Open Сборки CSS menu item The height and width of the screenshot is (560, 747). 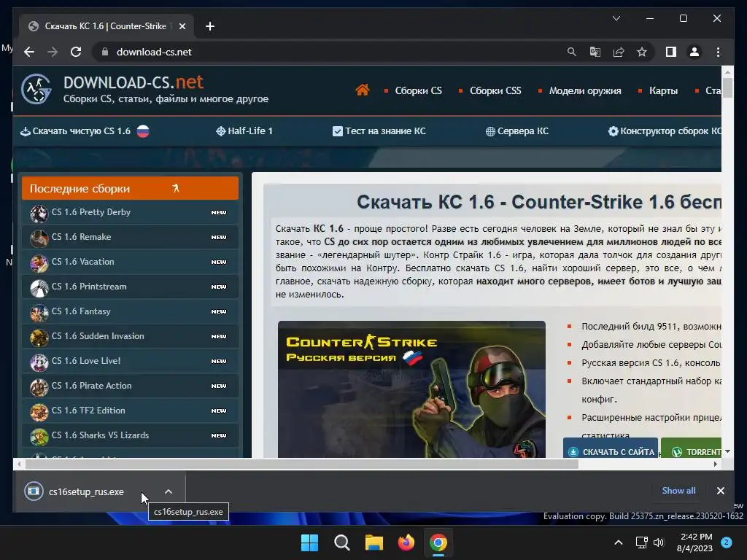(x=495, y=90)
